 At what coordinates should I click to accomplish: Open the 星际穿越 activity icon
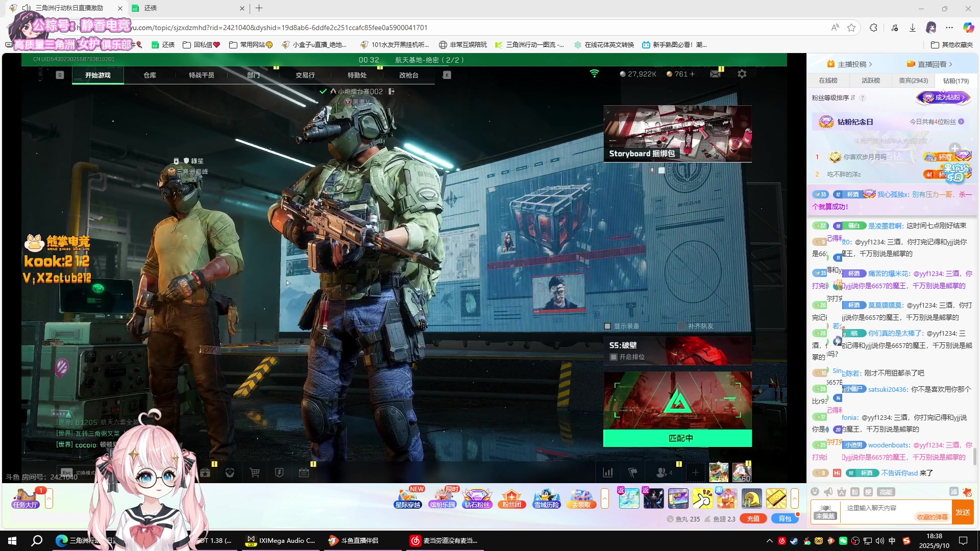(x=408, y=498)
